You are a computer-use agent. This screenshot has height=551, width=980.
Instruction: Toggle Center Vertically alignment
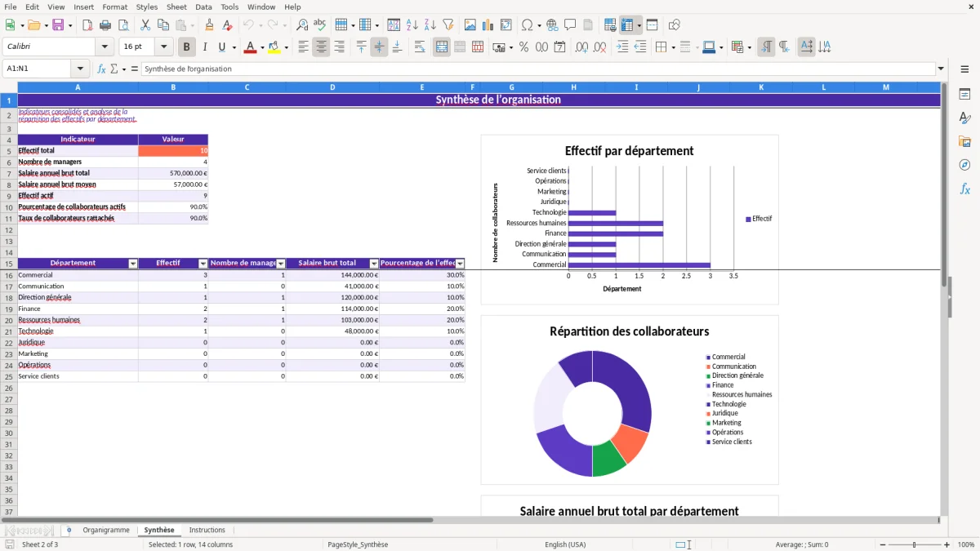click(x=379, y=47)
